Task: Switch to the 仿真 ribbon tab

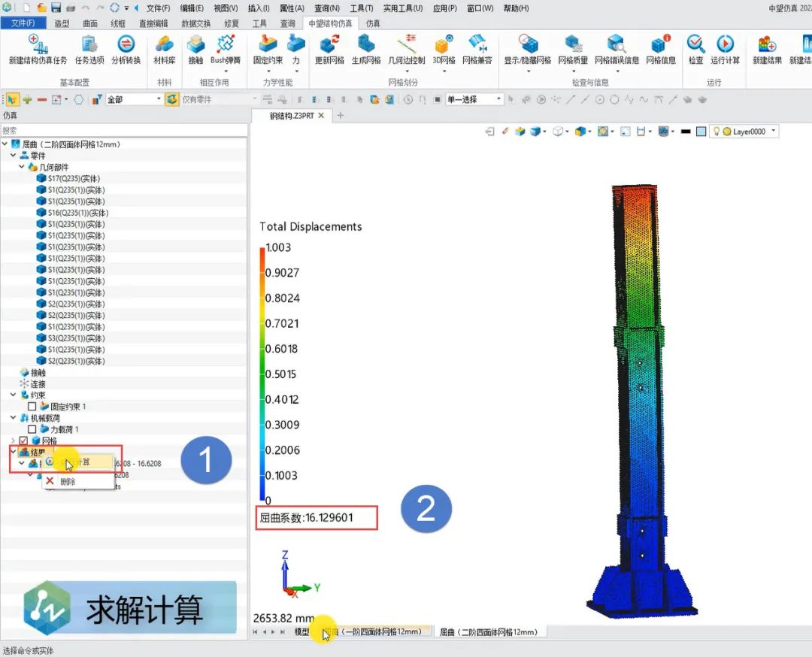Action: pos(373,23)
